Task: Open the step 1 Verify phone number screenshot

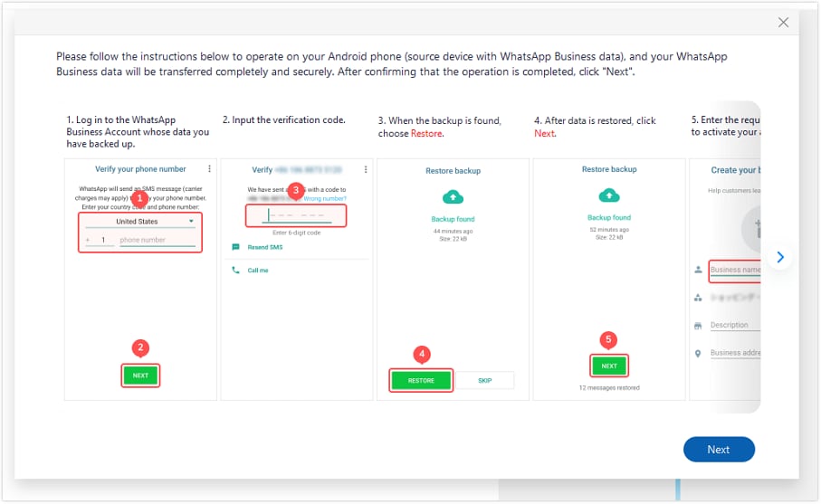Action: 140,280
